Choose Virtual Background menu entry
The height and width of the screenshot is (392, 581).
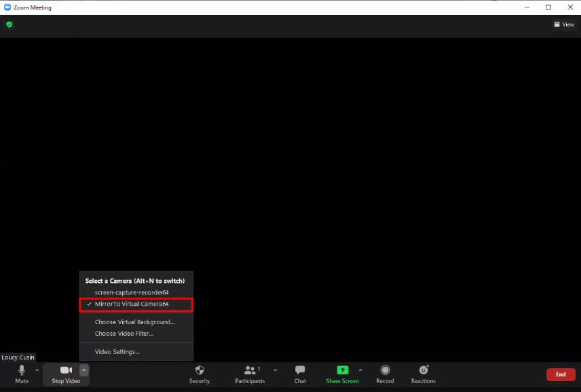136,322
